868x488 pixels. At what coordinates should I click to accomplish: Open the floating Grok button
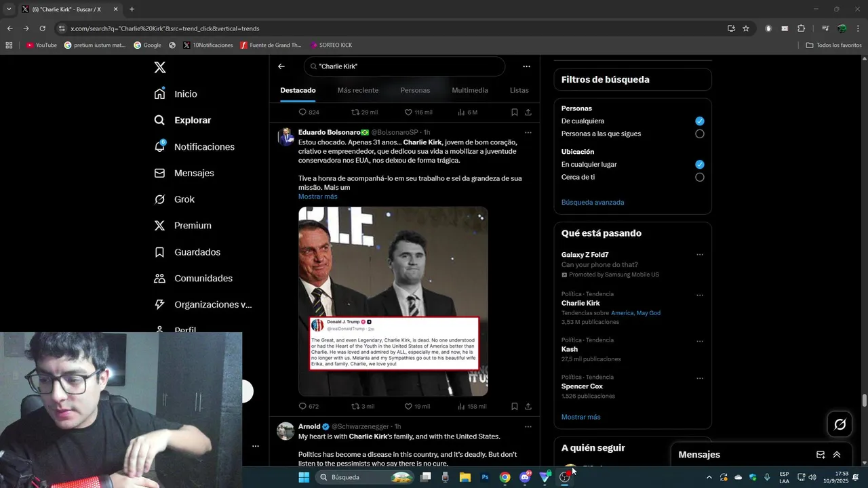point(840,424)
